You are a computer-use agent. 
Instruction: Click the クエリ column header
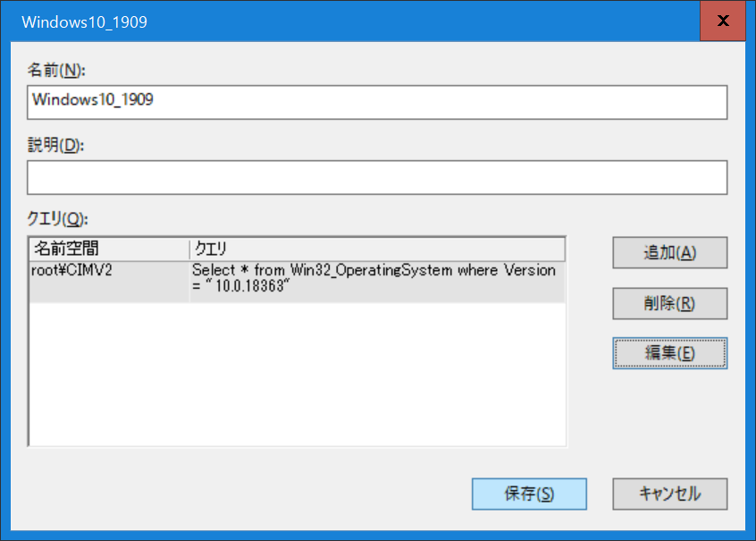tap(377, 249)
